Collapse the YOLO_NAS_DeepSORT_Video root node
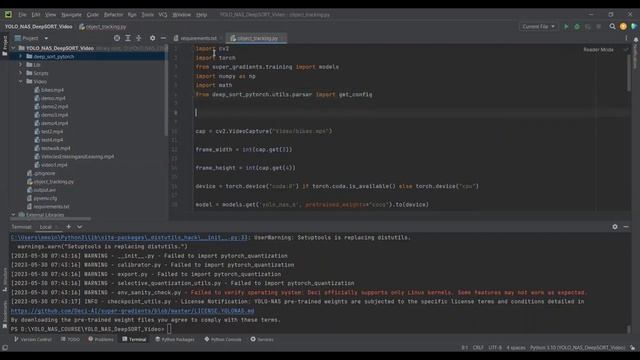Image resolution: width=640 pixels, height=360 pixels. pyautogui.click(x=13, y=48)
